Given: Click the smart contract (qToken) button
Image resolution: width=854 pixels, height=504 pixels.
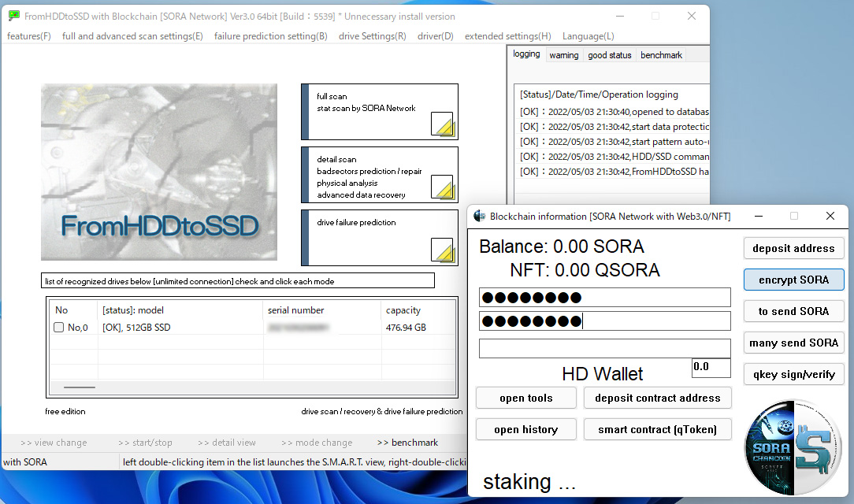Looking at the screenshot, I should point(658,429).
